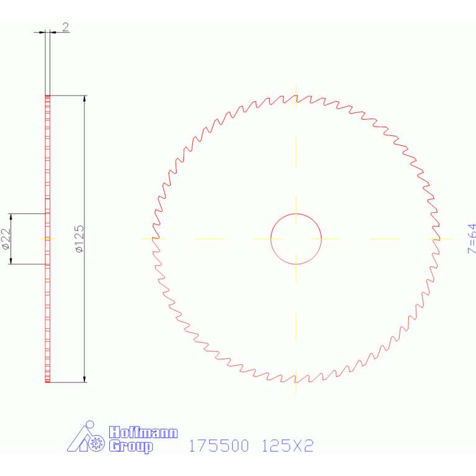Click the ⌀125 outer diameter dimension label

click(79, 239)
